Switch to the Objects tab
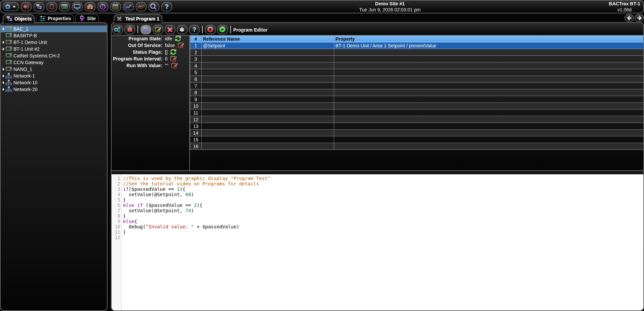This screenshot has height=311, width=644. (19, 19)
